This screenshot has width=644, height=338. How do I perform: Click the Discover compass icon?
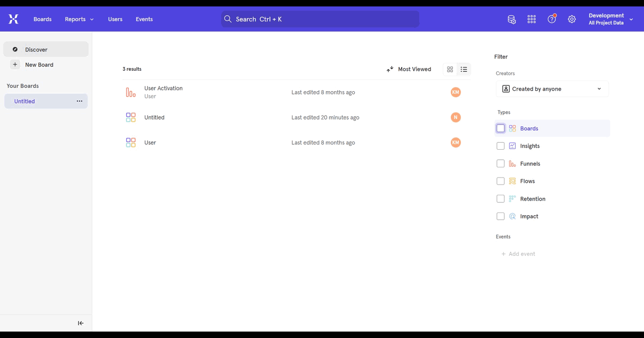pyautogui.click(x=15, y=49)
